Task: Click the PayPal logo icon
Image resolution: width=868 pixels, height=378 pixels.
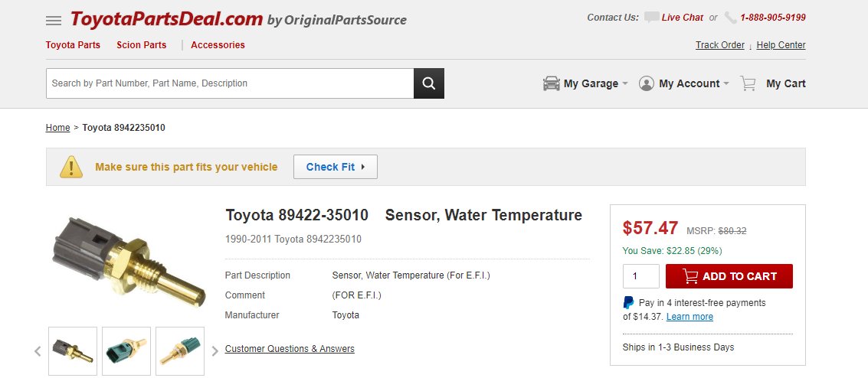Action: [x=629, y=302]
